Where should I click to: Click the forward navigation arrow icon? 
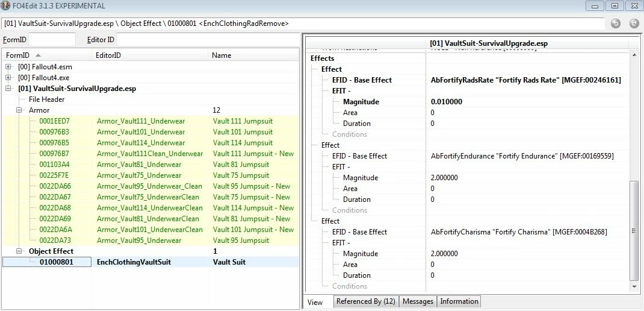pos(634,24)
